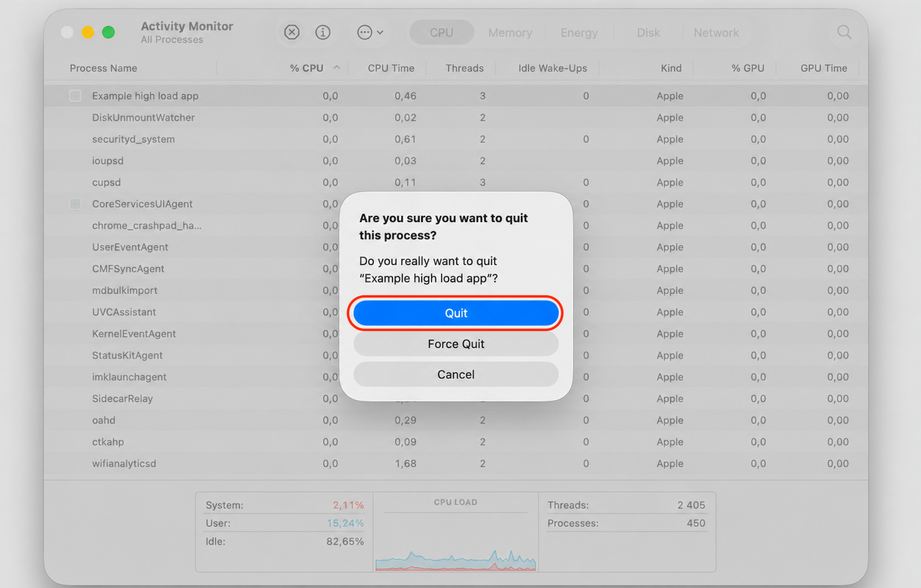Sort by Idle Wake-Ups column header

coord(552,68)
